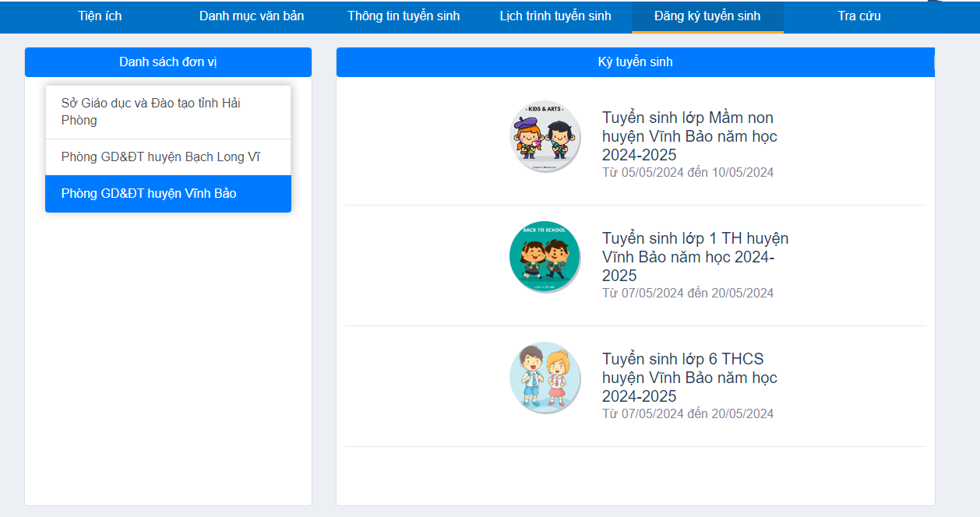Open Tuyển sinh lớp 1 TH link
This screenshot has width=980, height=517.
tap(694, 256)
